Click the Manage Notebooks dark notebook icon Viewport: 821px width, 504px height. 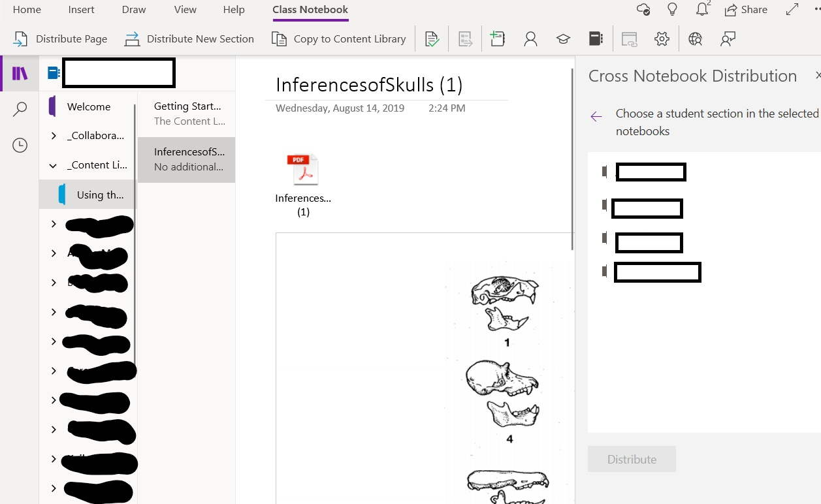(596, 39)
